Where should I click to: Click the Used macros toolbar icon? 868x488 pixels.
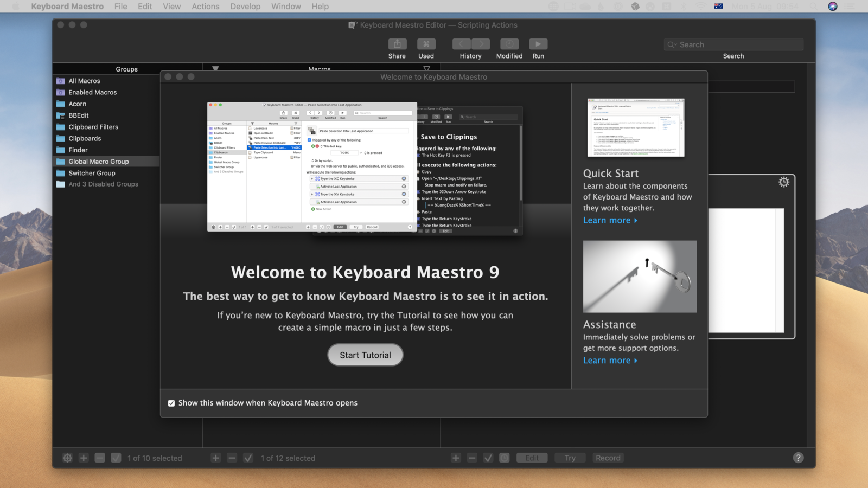click(426, 44)
